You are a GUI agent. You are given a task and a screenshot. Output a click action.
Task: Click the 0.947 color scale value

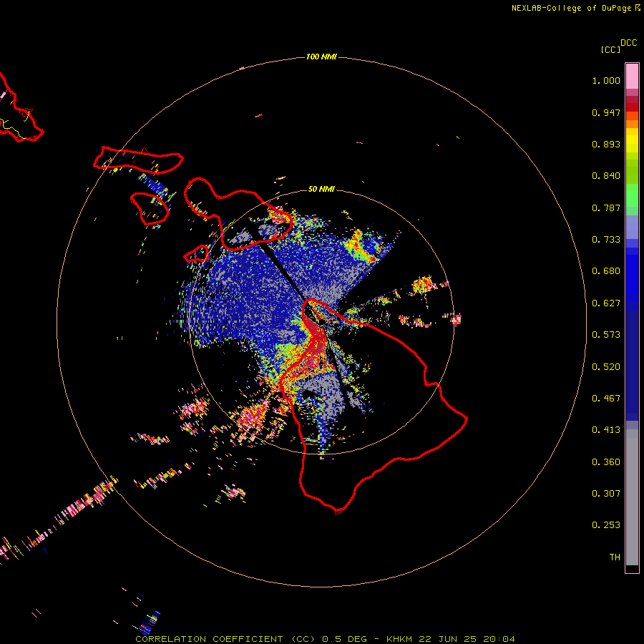tap(606, 112)
